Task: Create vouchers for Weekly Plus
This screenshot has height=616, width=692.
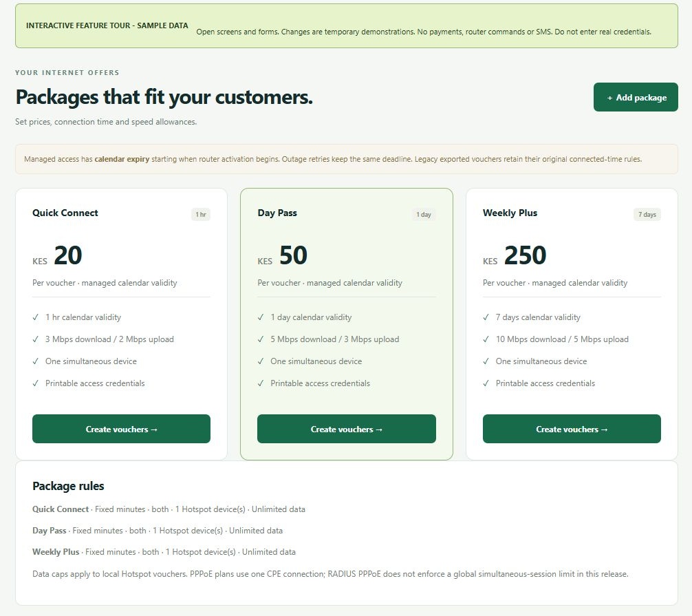Action: pyautogui.click(x=572, y=429)
